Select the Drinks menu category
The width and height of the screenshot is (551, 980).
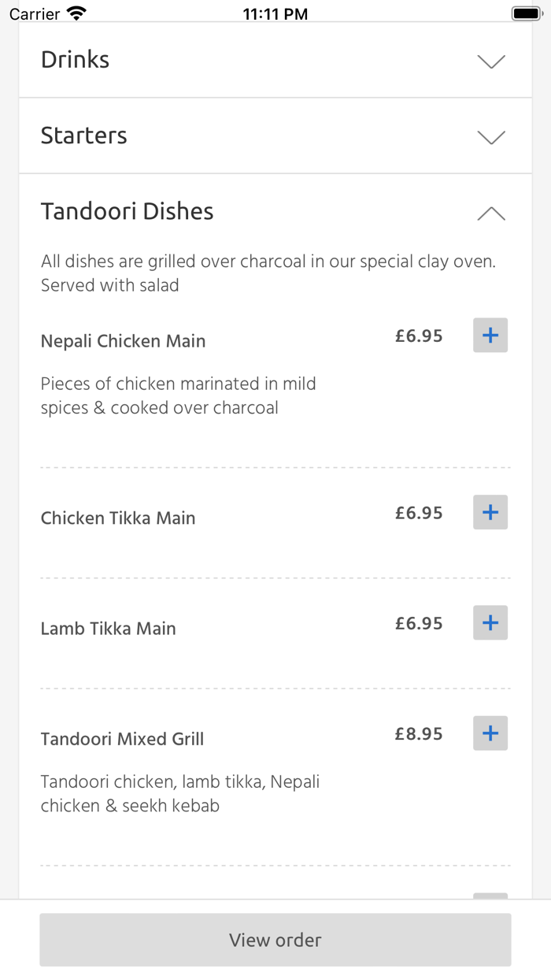click(75, 59)
